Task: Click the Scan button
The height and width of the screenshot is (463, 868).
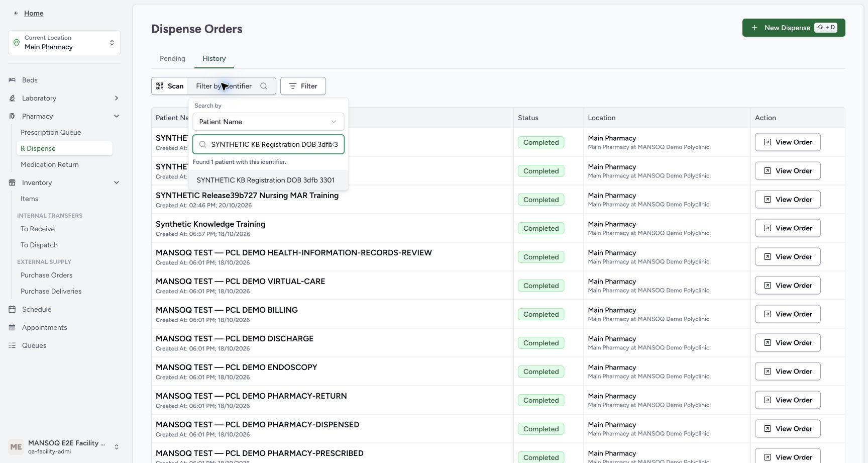Action: (170, 86)
